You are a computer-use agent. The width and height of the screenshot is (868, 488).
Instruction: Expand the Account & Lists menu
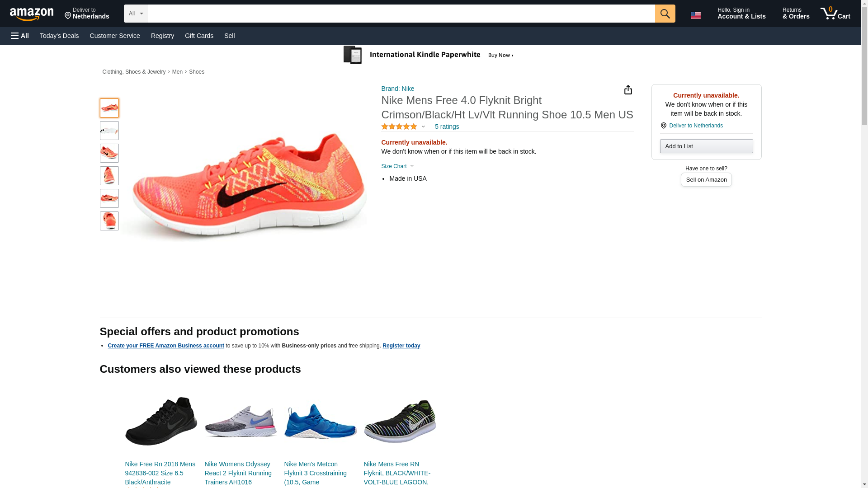click(741, 14)
